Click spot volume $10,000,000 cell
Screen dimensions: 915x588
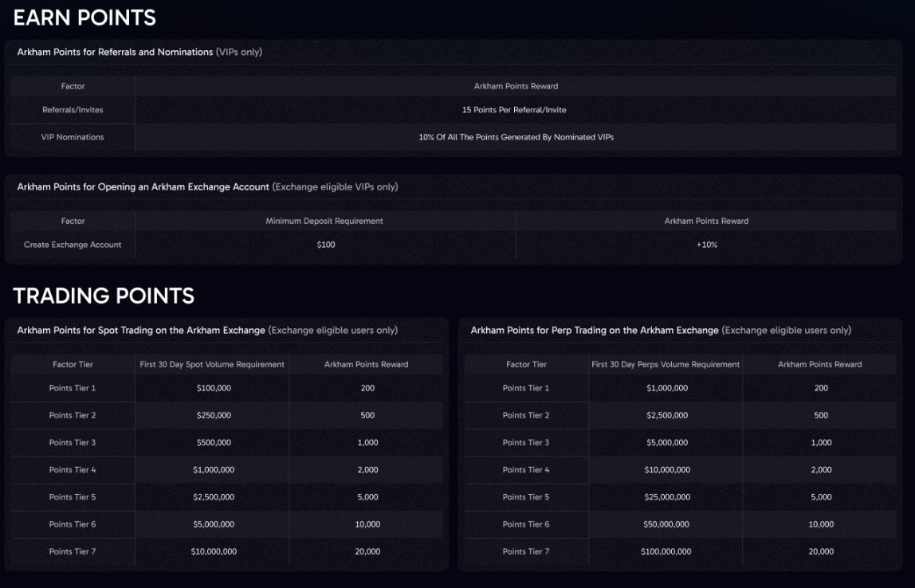[x=214, y=551]
